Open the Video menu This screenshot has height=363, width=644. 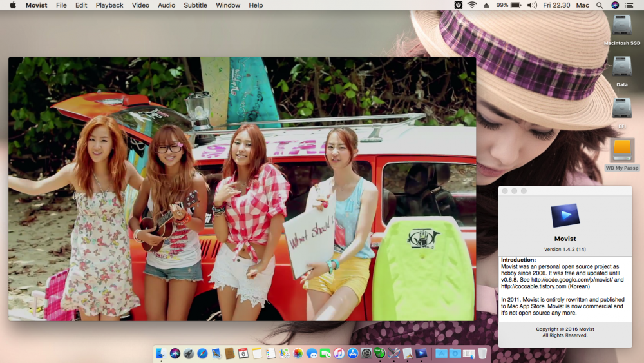coord(140,5)
